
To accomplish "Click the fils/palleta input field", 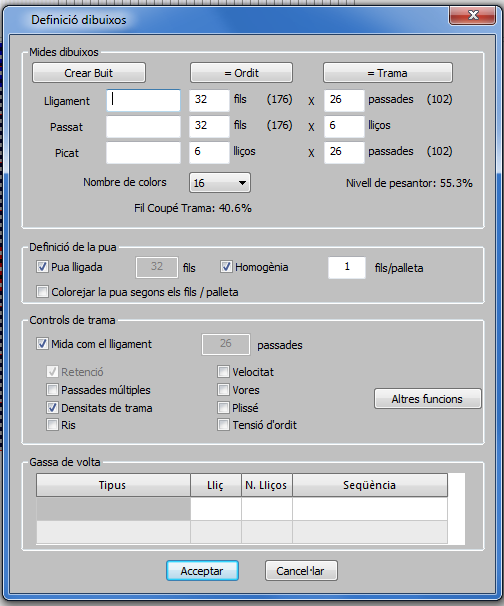I will [x=347, y=267].
